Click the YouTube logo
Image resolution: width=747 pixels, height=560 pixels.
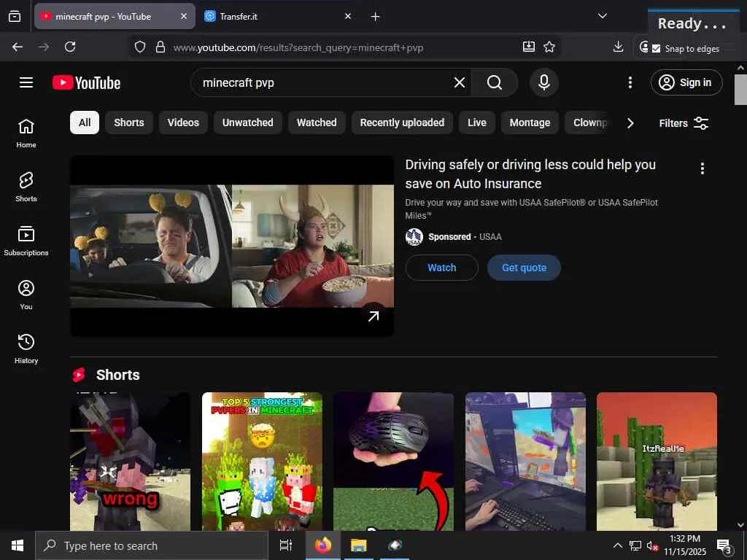(x=86, y=83)
